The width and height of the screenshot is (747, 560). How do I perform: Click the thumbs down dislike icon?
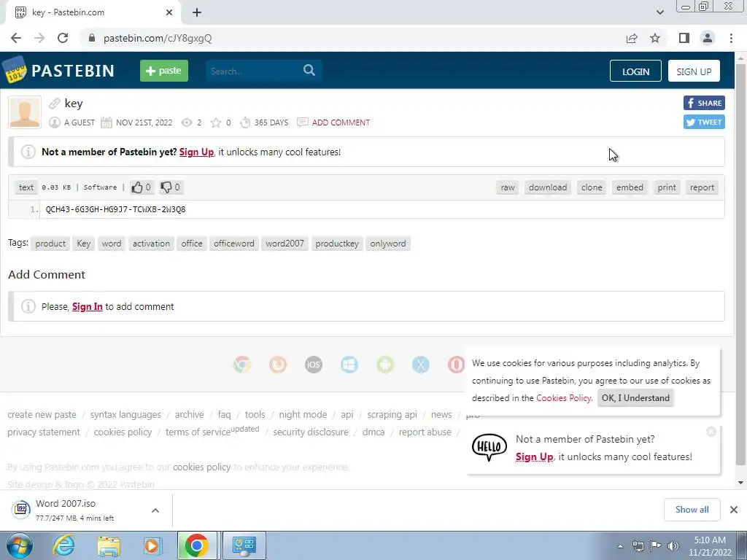tap(166, 187)
